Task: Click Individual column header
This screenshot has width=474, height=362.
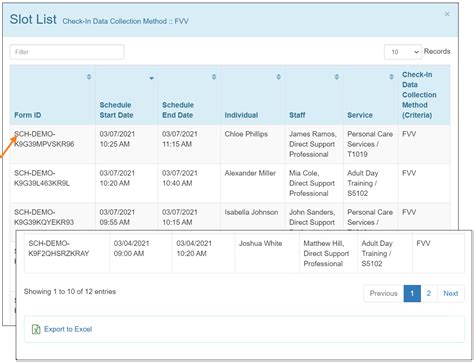Action: (241, 115)
